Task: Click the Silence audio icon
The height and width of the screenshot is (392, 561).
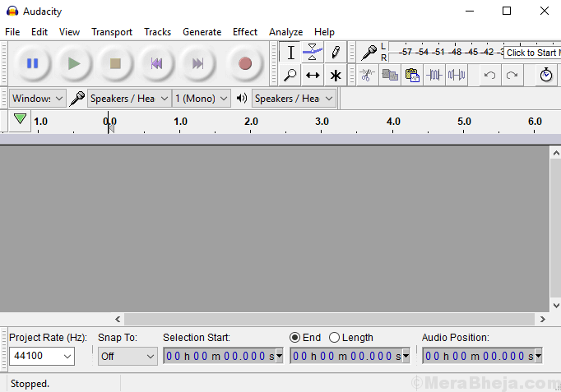Action: (457, 75)
